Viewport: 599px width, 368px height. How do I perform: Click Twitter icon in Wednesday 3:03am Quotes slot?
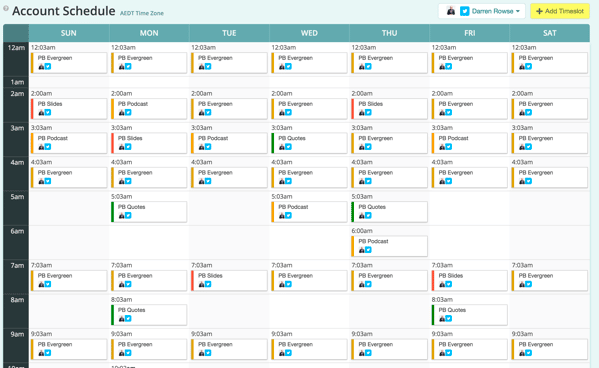tap(288, 147)
